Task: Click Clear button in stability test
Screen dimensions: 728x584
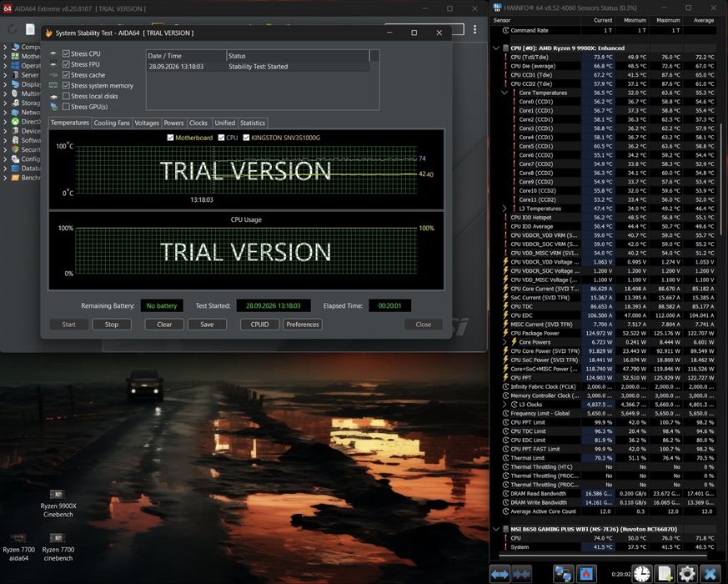Action: click(x=164, y=325)
